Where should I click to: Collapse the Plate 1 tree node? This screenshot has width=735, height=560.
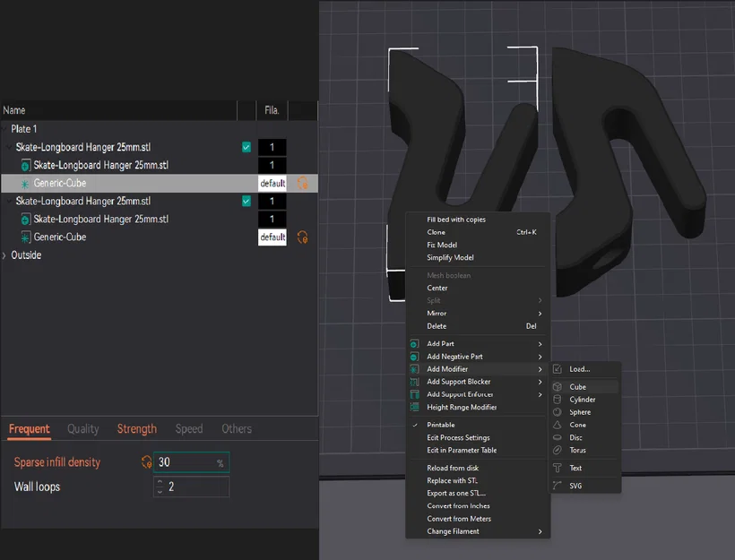4,129
